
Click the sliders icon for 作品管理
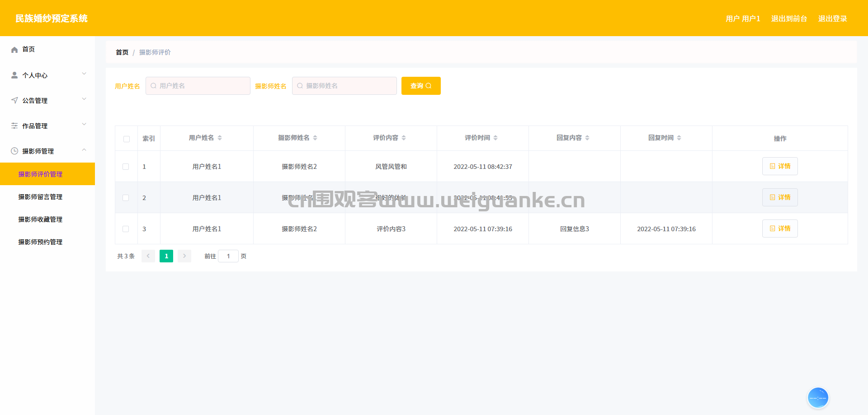(x=14, y=126)
